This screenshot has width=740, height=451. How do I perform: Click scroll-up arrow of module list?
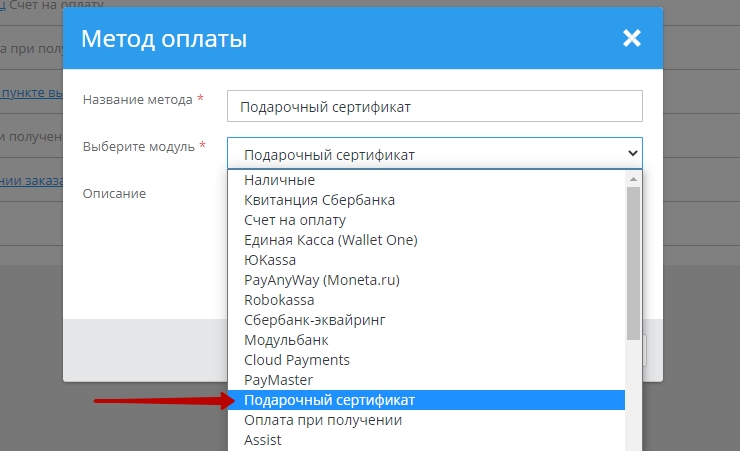click(633, 178)
